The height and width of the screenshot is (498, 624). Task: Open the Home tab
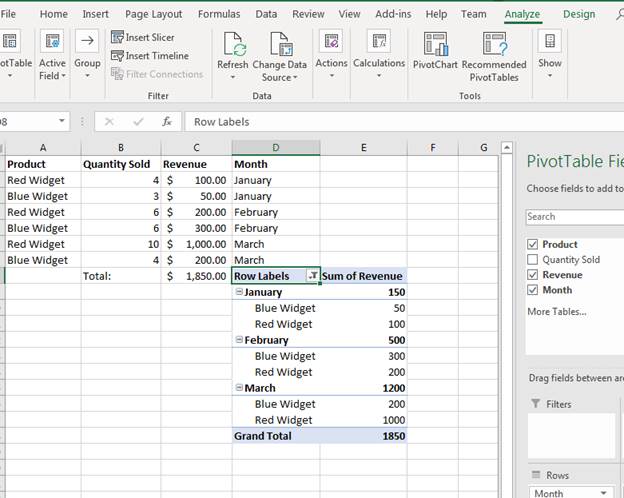click(54, 14)
